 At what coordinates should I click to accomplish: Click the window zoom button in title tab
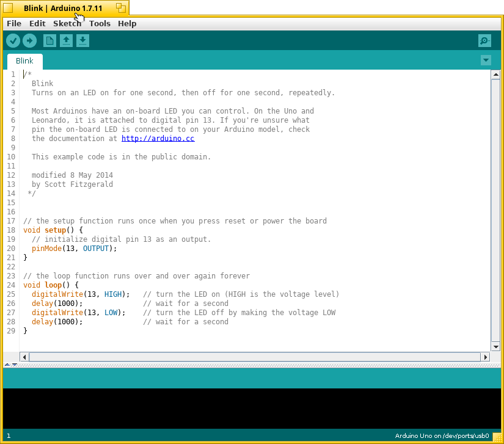(121, 8)
